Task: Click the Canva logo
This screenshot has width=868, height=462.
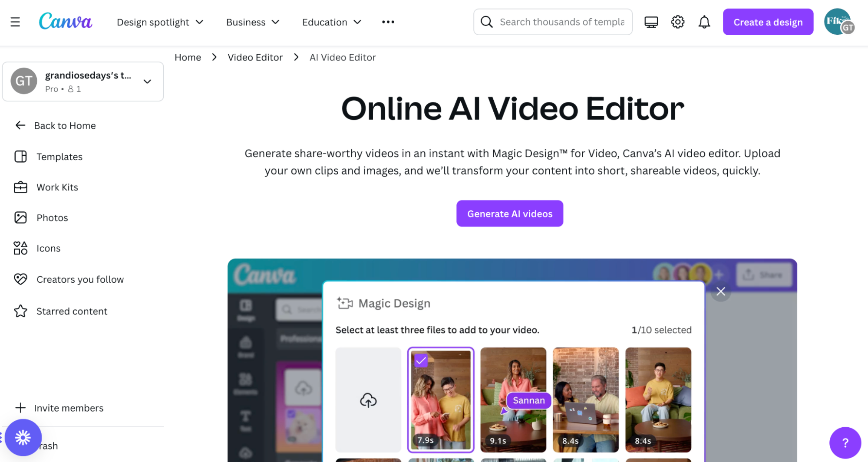Action: point(65,21)
